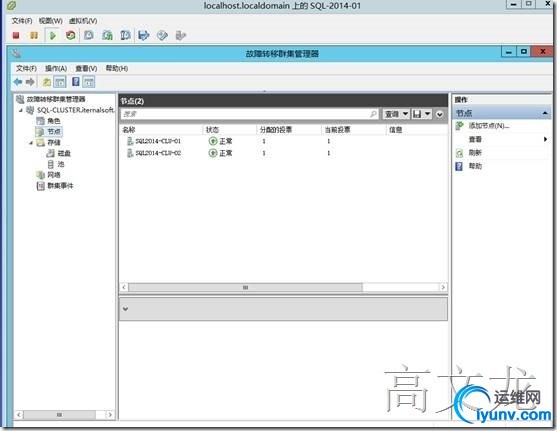This screenshot has height=431, width=557.
Task: Open the dropdown arrow next to save icon
Action: [x=428, y=114]
